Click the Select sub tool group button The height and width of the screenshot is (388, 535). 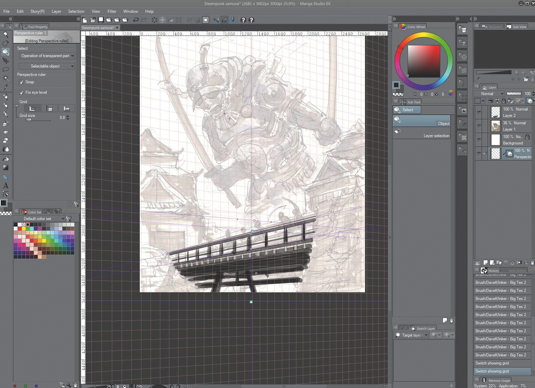point(407,110)
